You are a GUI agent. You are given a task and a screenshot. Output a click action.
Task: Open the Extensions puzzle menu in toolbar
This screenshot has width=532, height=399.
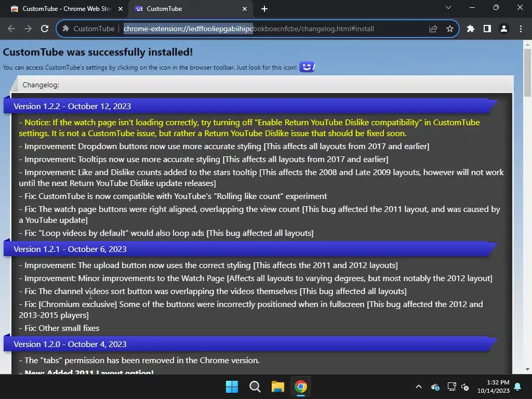pyautogui.click(x=471, y=29)
